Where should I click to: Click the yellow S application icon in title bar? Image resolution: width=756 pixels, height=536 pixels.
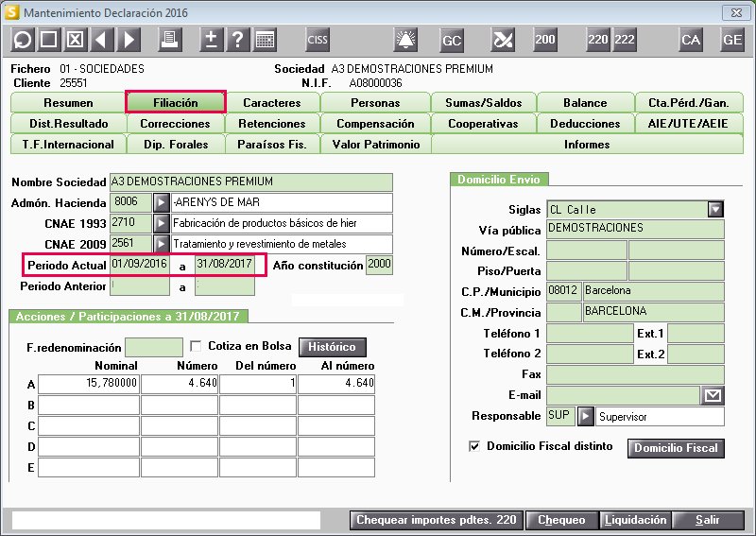pyautogui.click(x=11, y=12)
